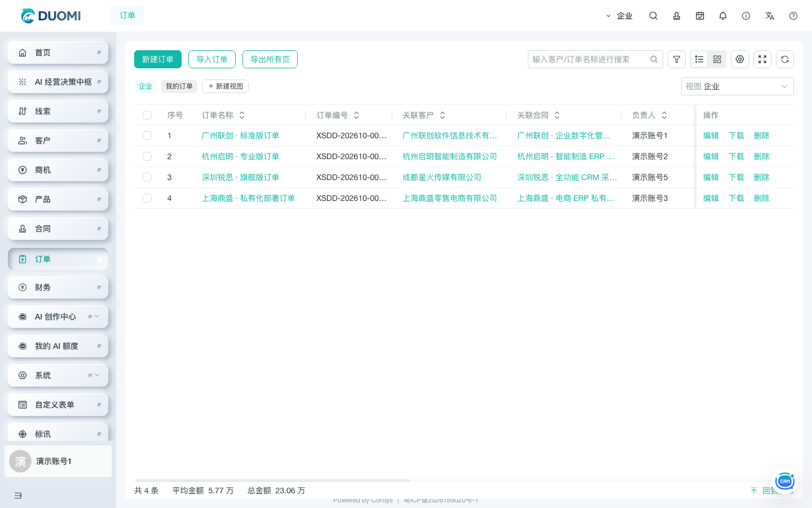Switch to card grid view icon
This screenshot has width=812, height=508.
click(717, 59)
